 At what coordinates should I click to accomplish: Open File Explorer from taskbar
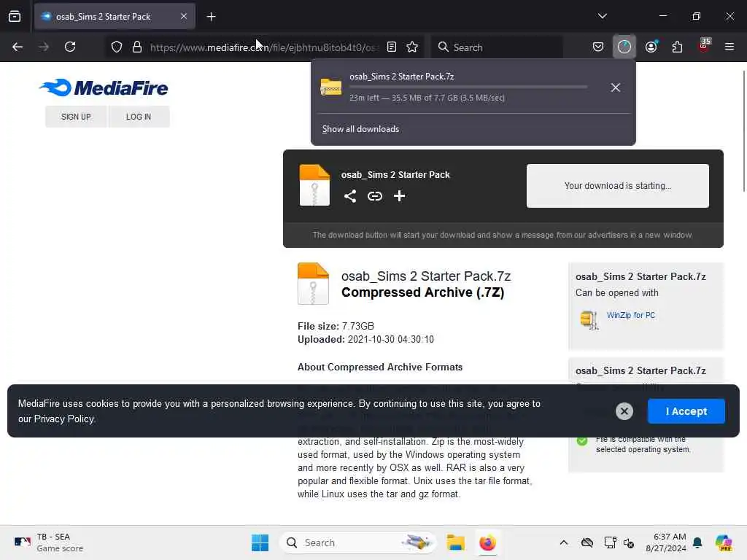pyautogui.click(x=455, y=542)
